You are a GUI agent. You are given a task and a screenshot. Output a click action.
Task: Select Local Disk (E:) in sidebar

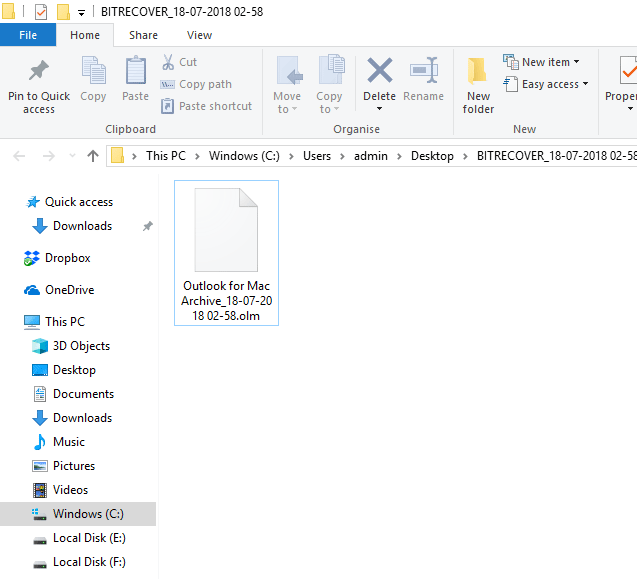tap(89, 538)
